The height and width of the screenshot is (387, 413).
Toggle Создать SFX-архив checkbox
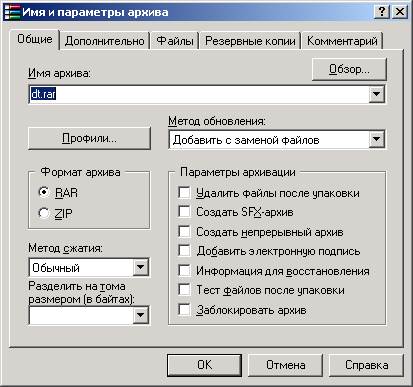click(184, 212)
